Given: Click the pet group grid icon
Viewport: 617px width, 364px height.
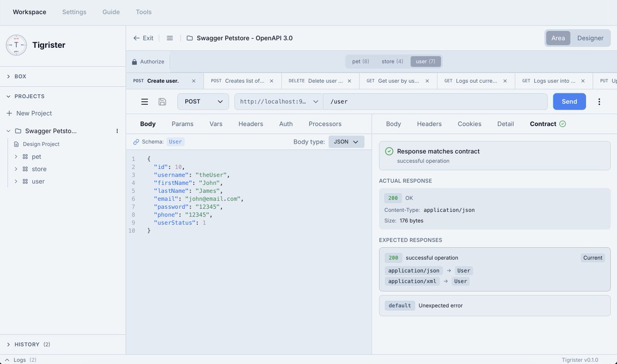Looking at the screenshot, I should coord(25,157).
